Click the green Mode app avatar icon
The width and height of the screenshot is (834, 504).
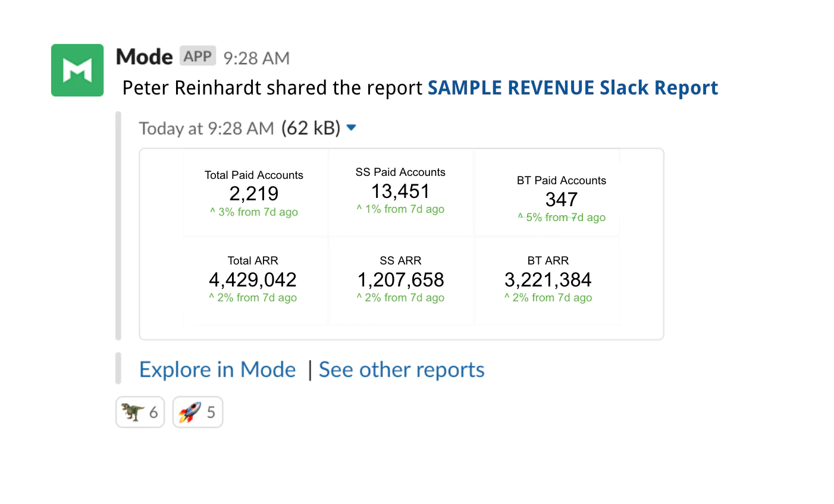pos(77,70)
